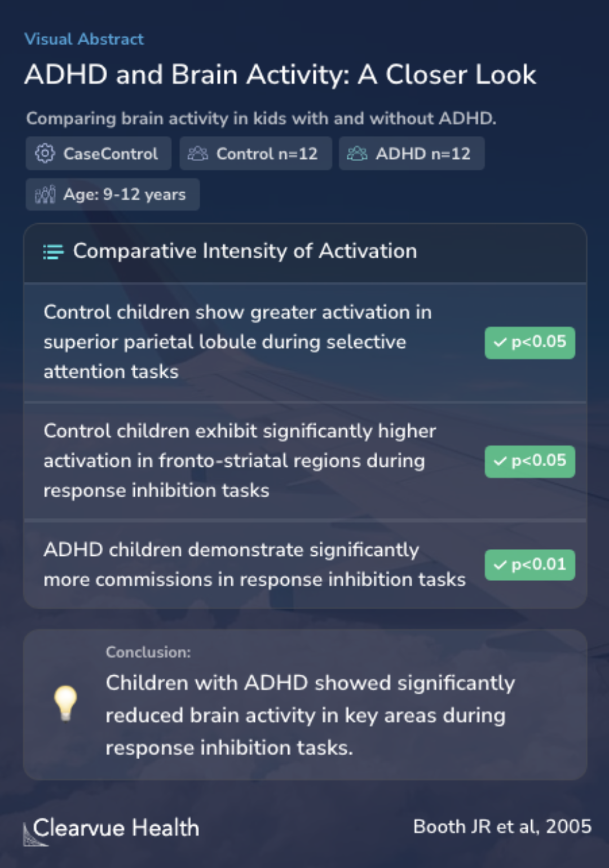Select the ADHD children commissions finding row

tap(305, 565)
